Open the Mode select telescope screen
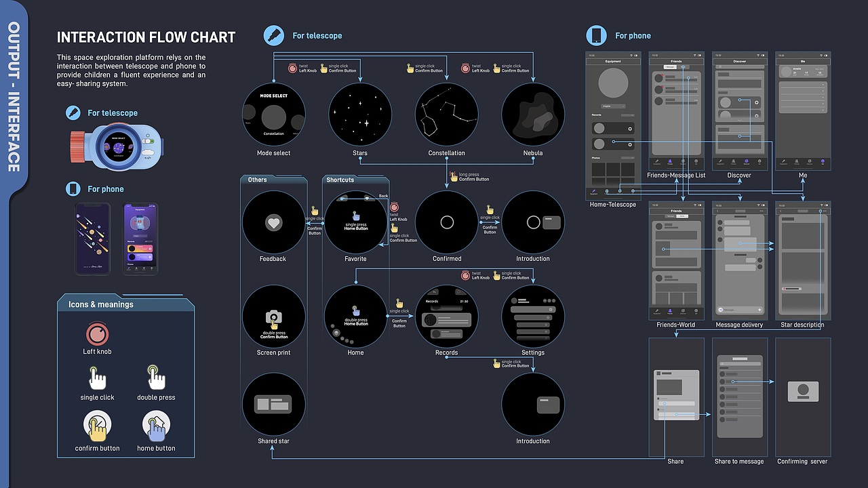868x488 pixels. point(273,114)
